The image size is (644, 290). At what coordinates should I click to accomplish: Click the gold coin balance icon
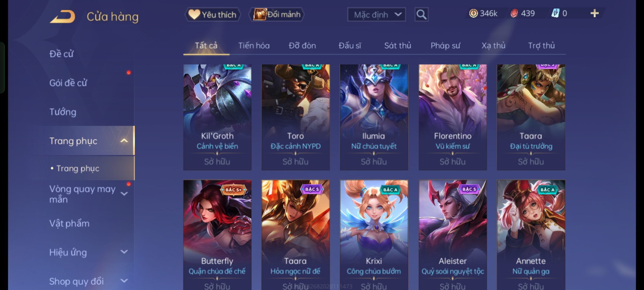click(x=473, y=13)
